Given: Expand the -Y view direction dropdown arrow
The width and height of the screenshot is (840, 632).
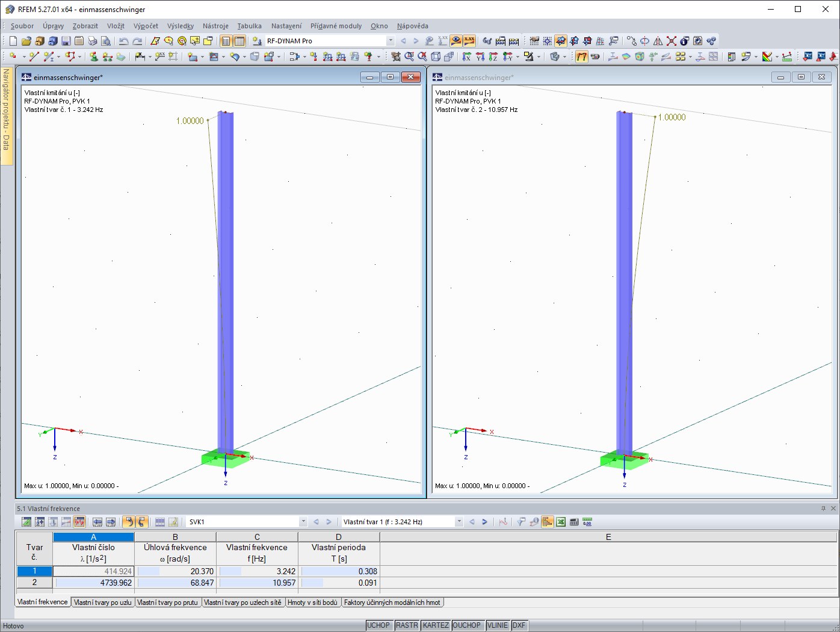Looking at the screenshot, I should point(517,57).
